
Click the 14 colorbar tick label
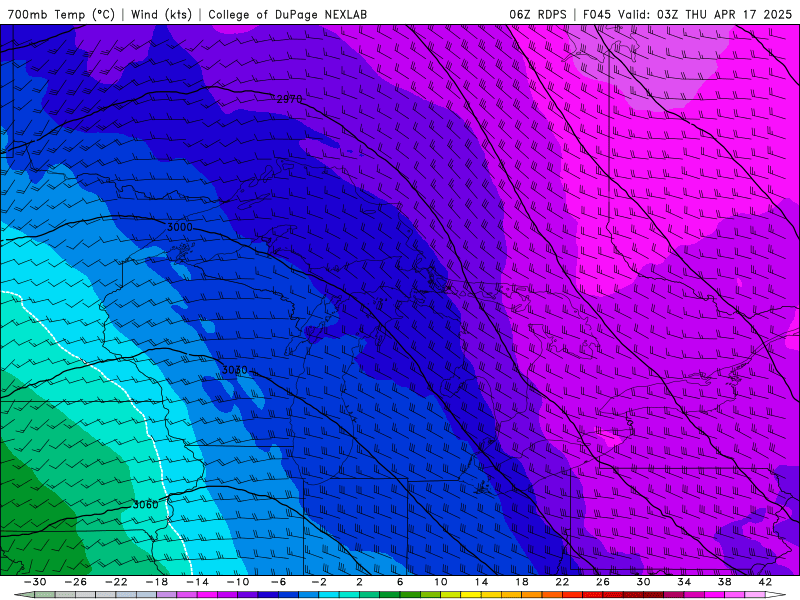(x=481, y=582)
